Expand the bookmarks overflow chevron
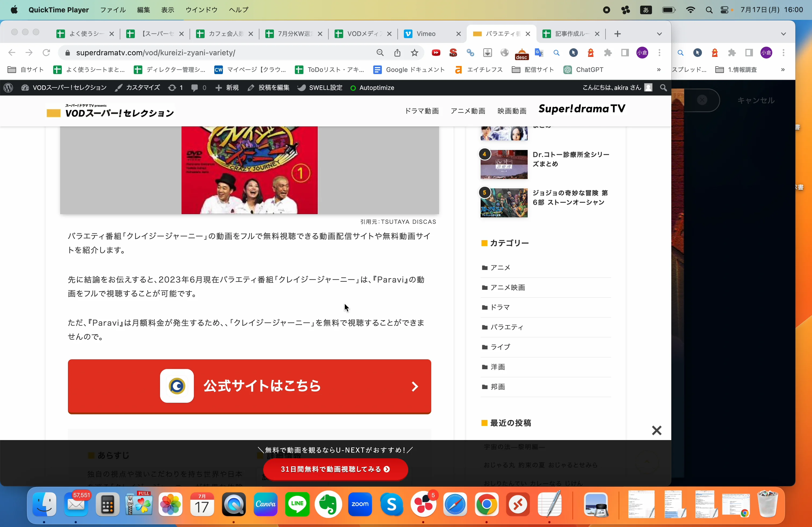Screen dimensions: 812x527 659,69
